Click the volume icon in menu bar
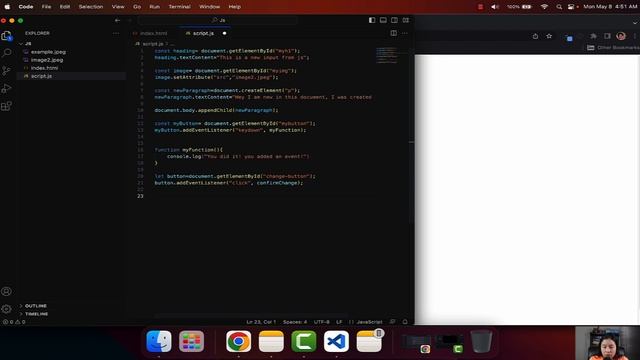The width and height of the screenshot is (640, 360). click(495, 7)
